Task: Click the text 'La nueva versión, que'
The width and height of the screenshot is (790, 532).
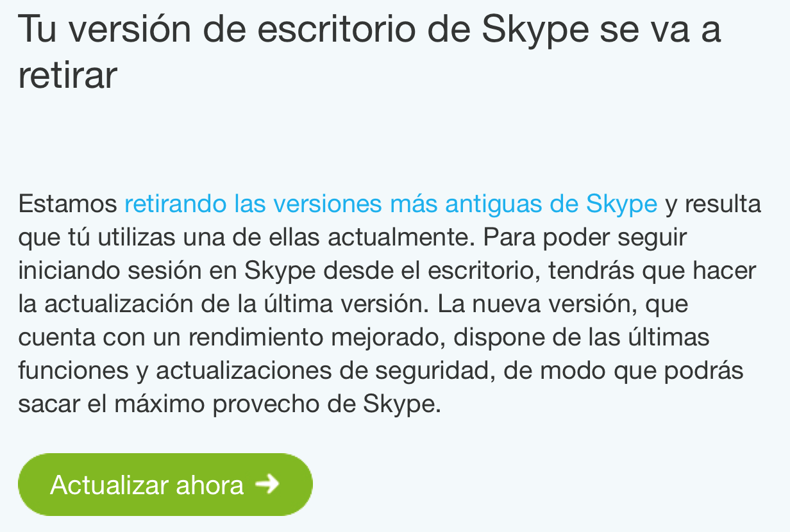Action: tap(563, 304)
